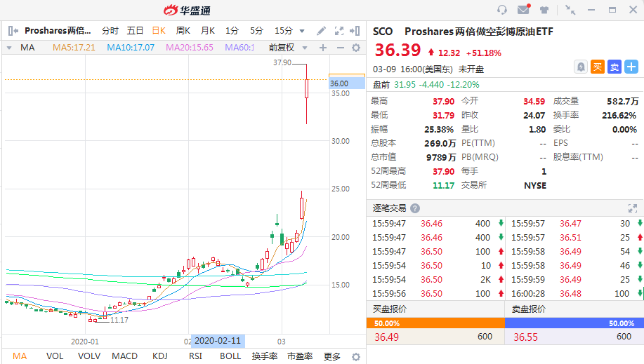Click the last price 36.39

397,50
